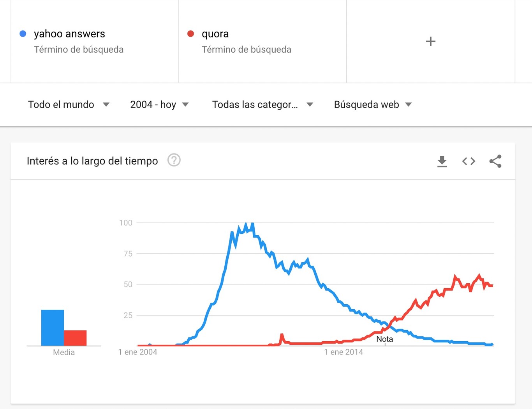This screenshot has width=532, height=409.
Task: Open the embed code view for the chart
Action: pyautogui.click(x=468, y=161)
